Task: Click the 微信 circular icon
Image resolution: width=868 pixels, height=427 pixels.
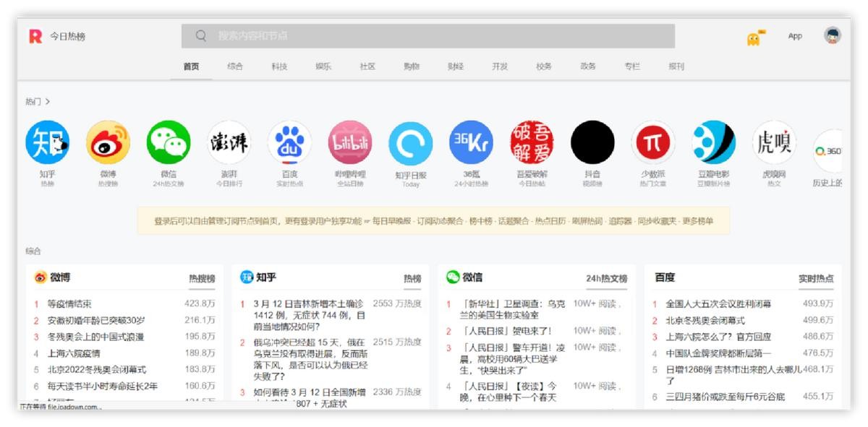Action: [x=169, y=143]
